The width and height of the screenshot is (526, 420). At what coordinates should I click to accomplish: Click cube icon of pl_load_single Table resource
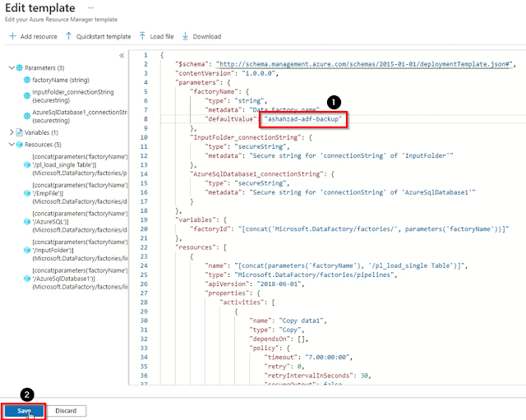coord(27,164)
